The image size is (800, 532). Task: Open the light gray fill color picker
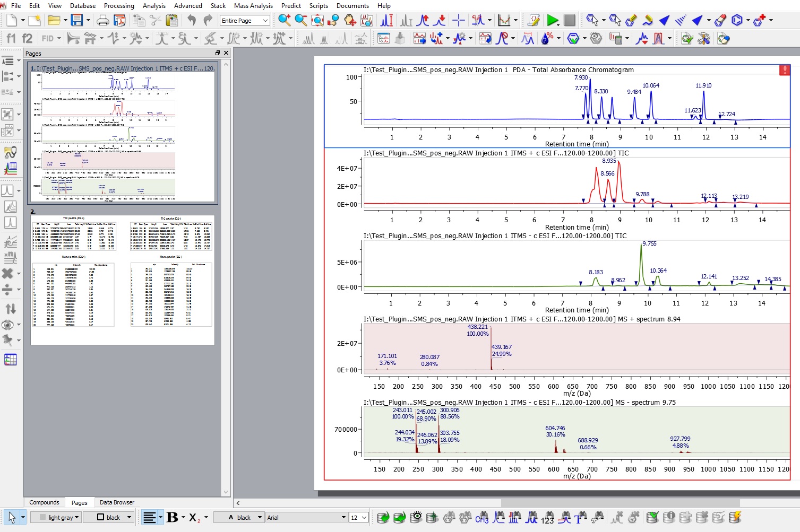[59, 517]
